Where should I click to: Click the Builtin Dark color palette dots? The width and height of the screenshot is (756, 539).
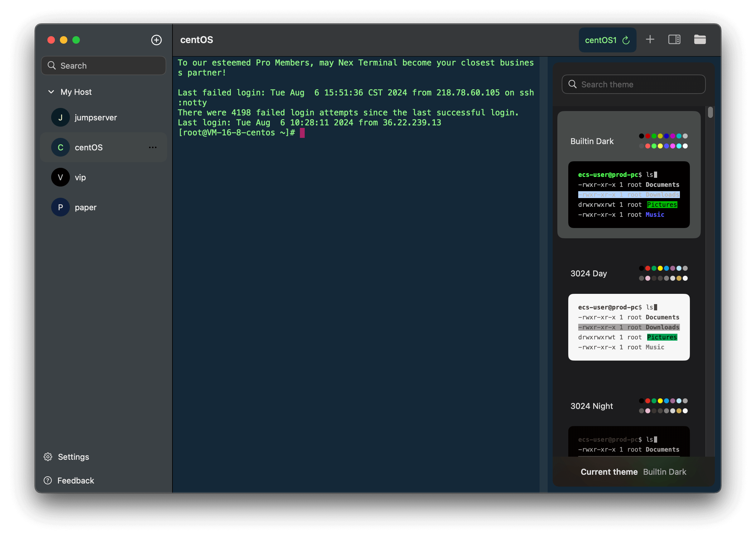coord(663,141)
